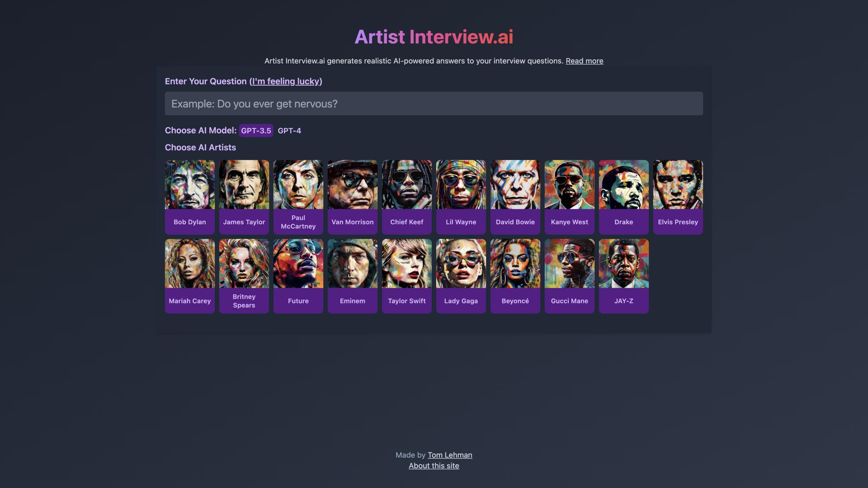Viewport: 868px width, 488px height.
Task: Click inside the question input field
Action: [x=434, y=103]
